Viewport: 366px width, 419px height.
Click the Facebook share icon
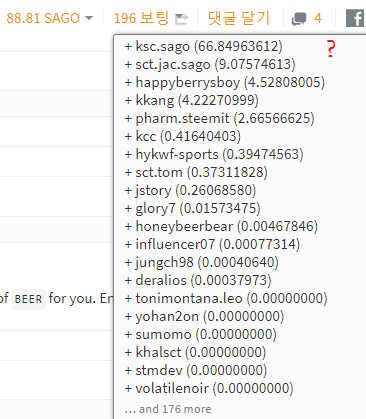pos(355,18)
